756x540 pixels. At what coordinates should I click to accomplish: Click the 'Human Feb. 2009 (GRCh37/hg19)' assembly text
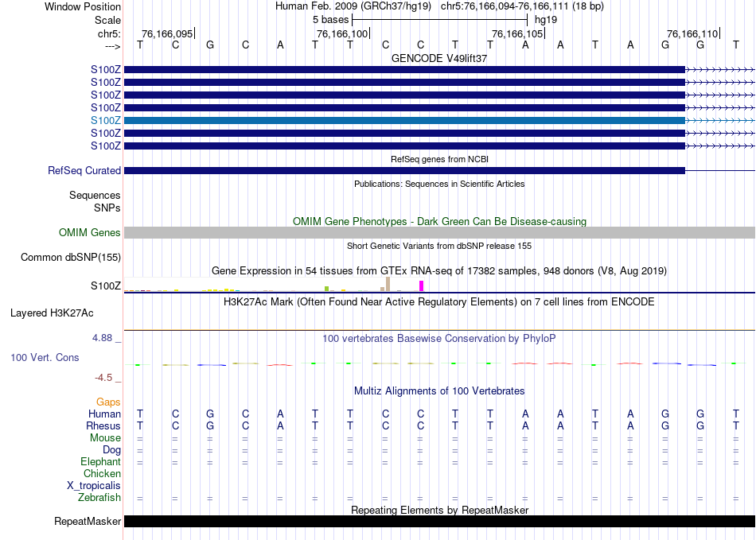(x=355, y=6)
